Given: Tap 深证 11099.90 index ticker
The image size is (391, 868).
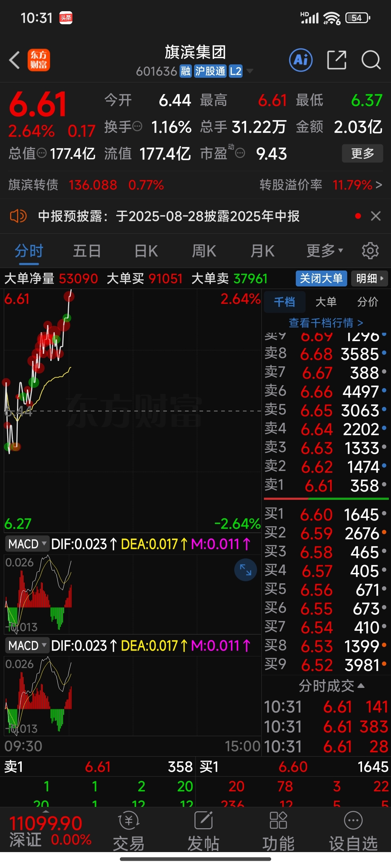Looking at the screenshot, I should coord(50,831).
